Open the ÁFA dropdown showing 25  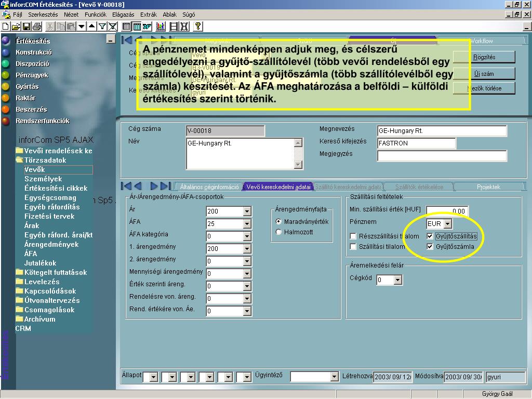247,223
